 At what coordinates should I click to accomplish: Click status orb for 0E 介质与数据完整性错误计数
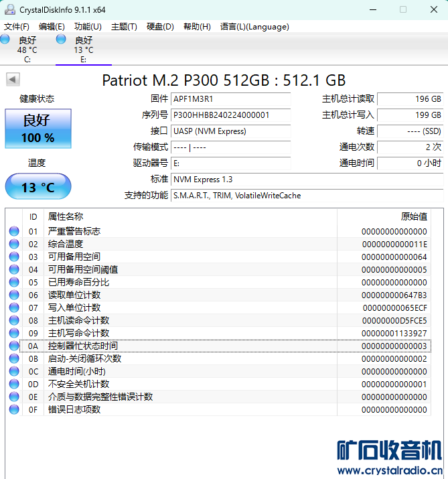[14, 397]
